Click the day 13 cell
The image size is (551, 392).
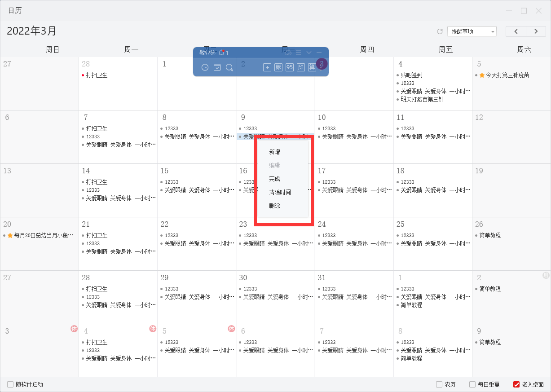(x=39, y=190)
